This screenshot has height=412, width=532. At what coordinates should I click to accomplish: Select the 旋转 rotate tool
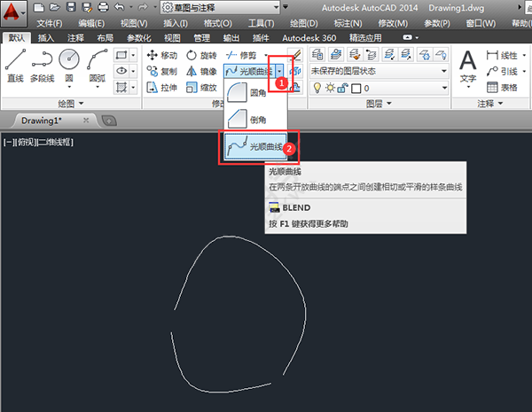201,55
